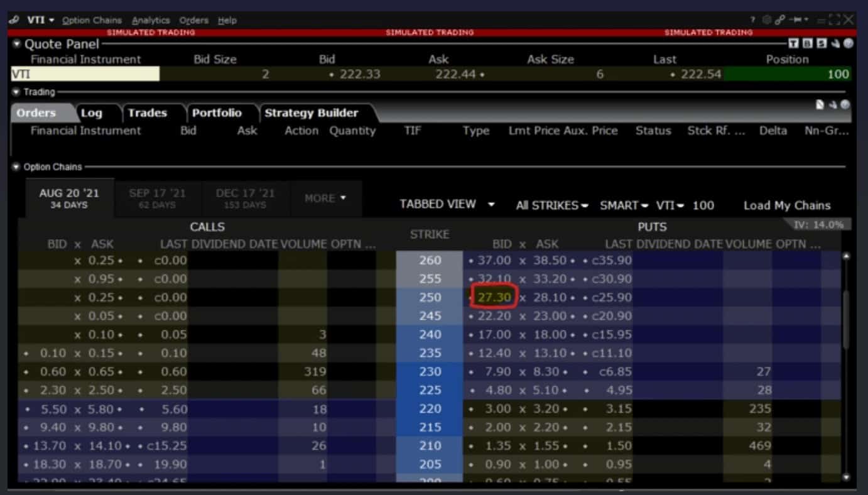Viewport: 868px width, 495px height.
Task: Collapse the Quote Panel section
Action: click(17, 44)
